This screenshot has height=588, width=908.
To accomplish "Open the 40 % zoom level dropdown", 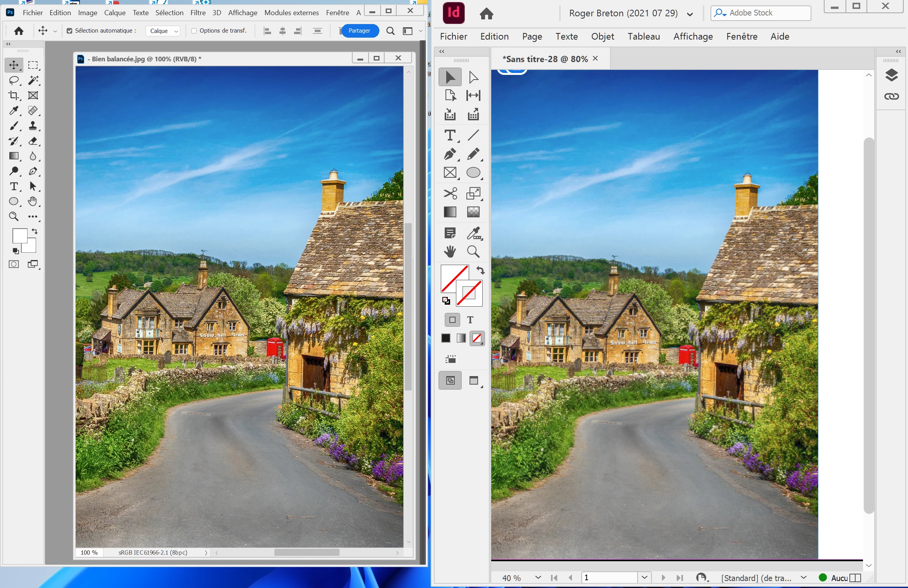I will pyautogui.click(x=538, y=578).
